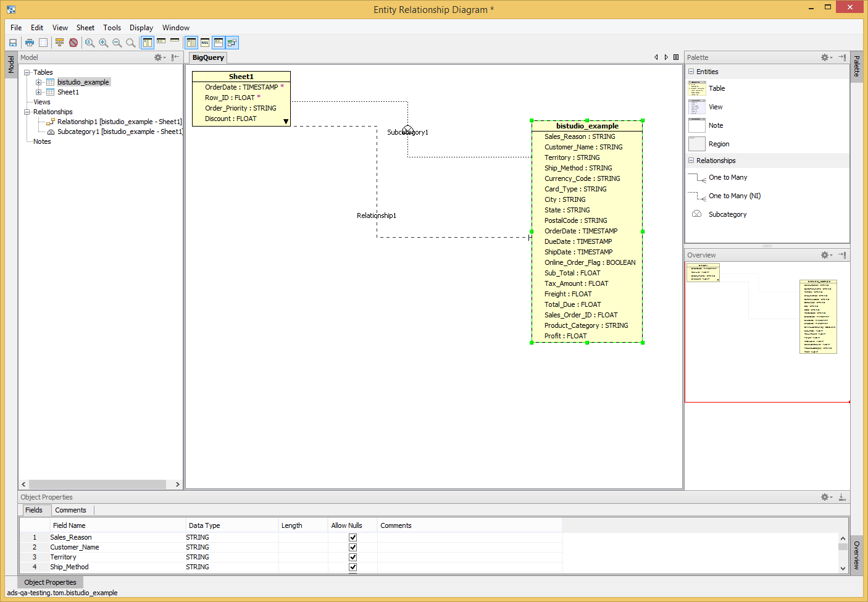Uncheck Allow Nulls for Ship_Method
Viewport: 868px width, 602px height.
(353, 567)
